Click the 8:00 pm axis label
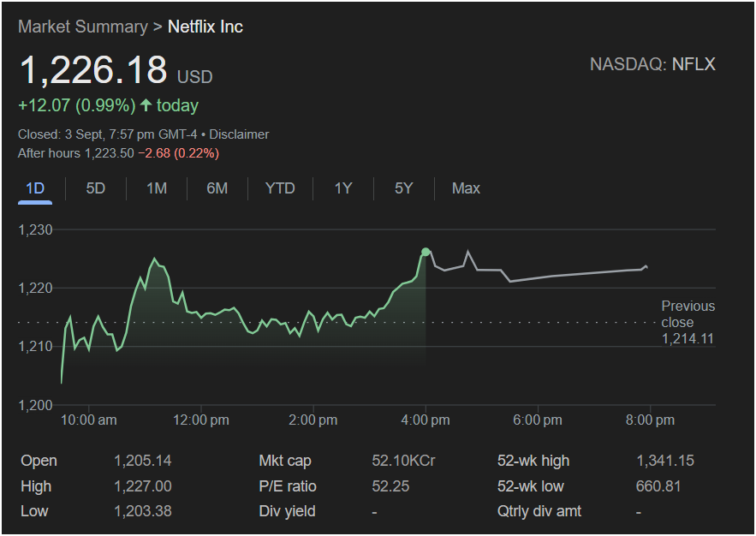 click(x=650, y=420)
